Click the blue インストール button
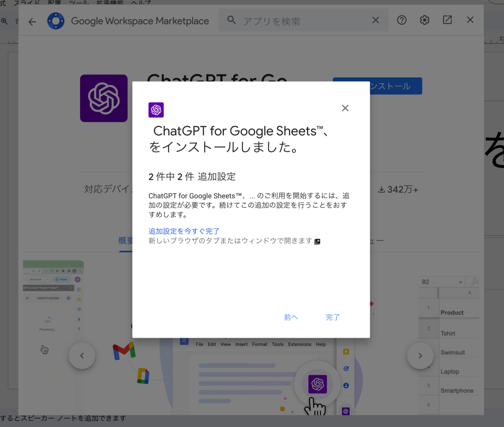The height and width of the screenshot is (427, 504). click(x=396, y=86)
